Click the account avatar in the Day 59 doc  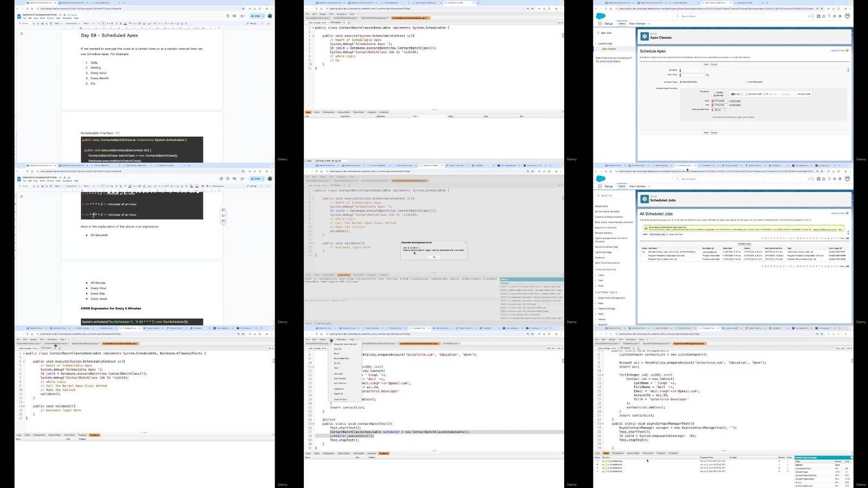[270, 16]
